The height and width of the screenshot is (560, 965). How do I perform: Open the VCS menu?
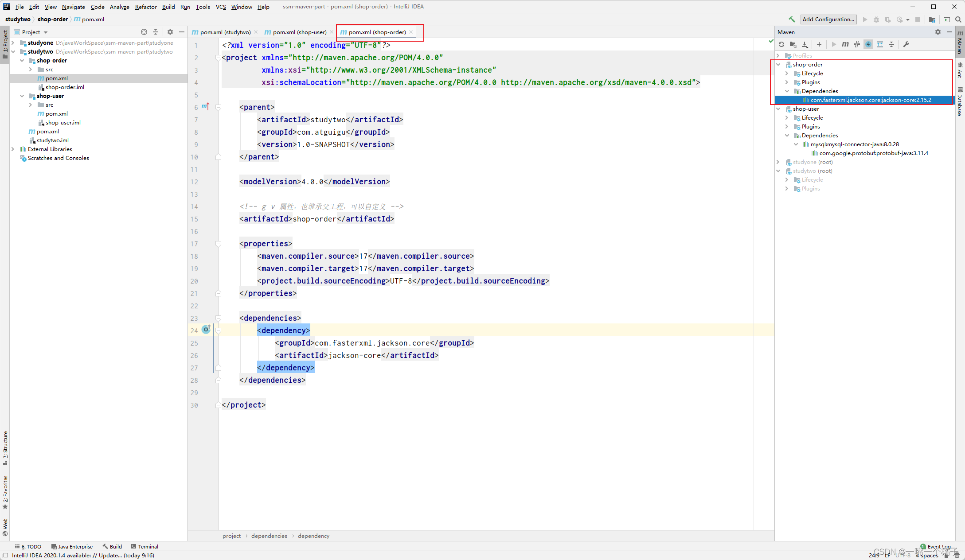click(x=220, y=6)
